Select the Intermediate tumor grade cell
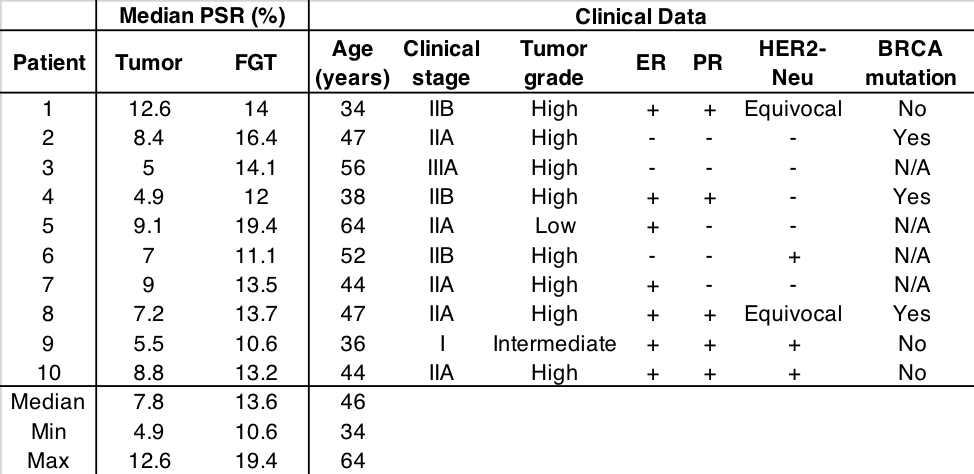Viewport: 974px width, 474px height. (554, 344)
